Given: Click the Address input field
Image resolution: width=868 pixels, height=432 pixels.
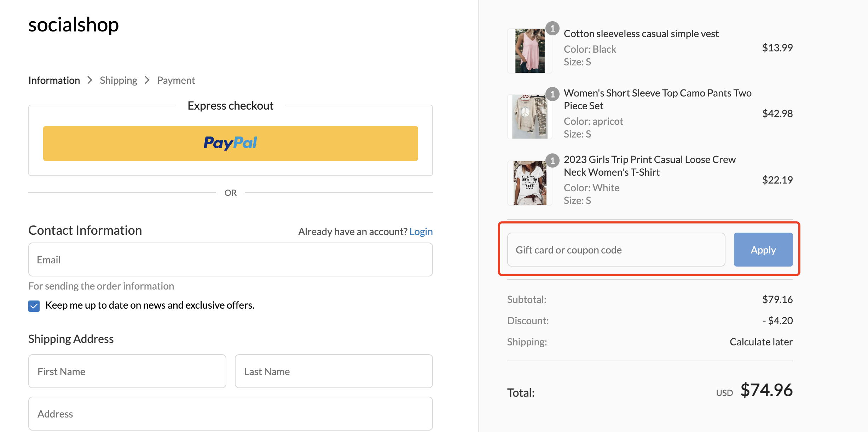Looking at the screenshot, I should 230,414.
